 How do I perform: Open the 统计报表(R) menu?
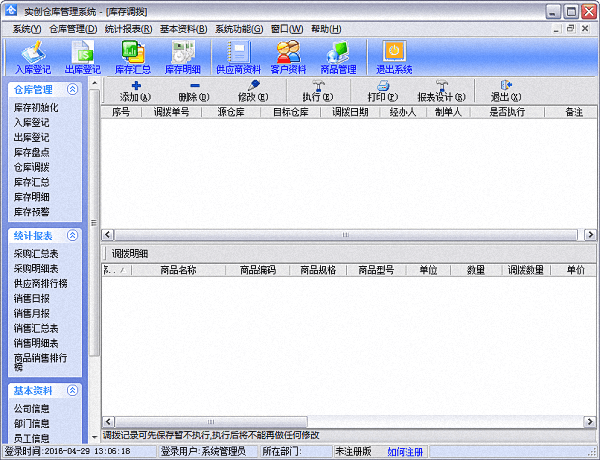(128, 29)
